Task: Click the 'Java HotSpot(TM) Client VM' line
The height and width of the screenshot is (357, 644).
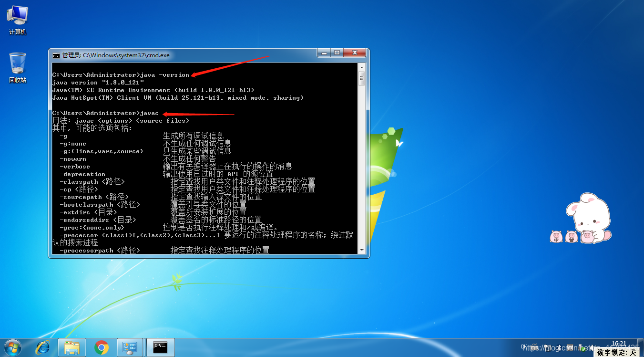Action: pyautogui.click(x=178, y=98)
